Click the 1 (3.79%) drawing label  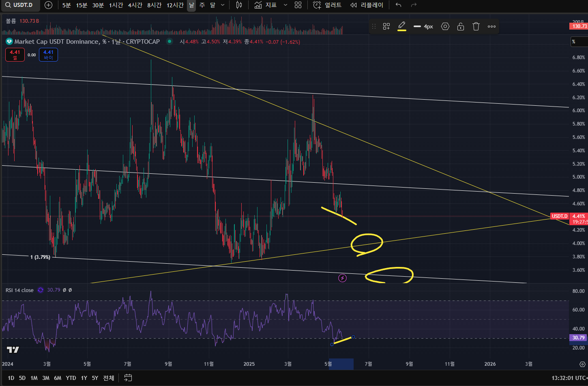tap(40, 257)
